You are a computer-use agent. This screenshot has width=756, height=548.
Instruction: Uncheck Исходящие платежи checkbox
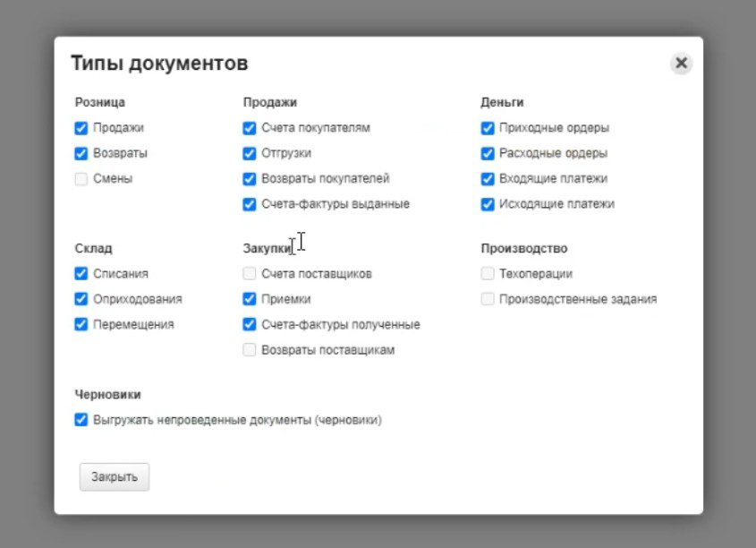[x=488, y=204]
